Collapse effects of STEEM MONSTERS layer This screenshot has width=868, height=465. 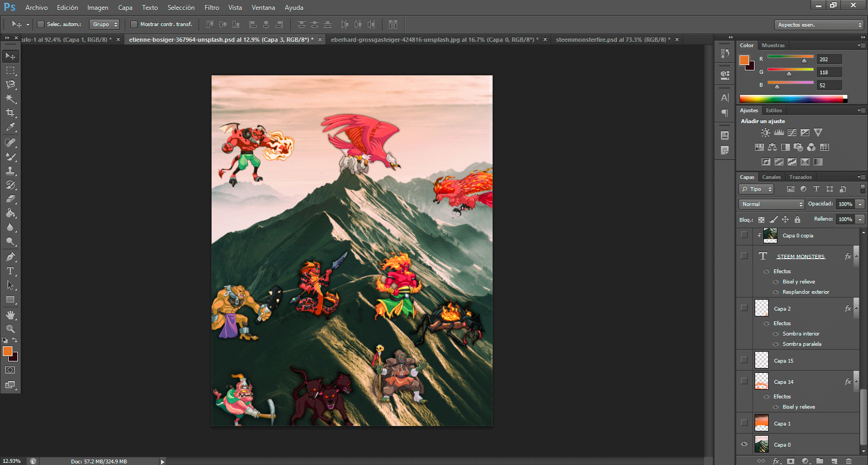(857, 256)
